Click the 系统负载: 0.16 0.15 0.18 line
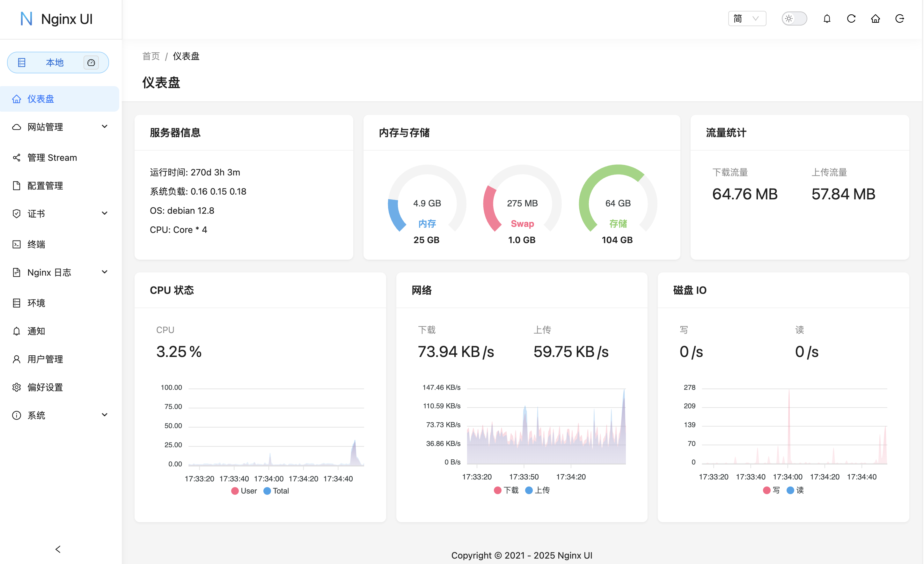Image resolution: width=924 pixels, height=564 pixels. tap(198, 191)
